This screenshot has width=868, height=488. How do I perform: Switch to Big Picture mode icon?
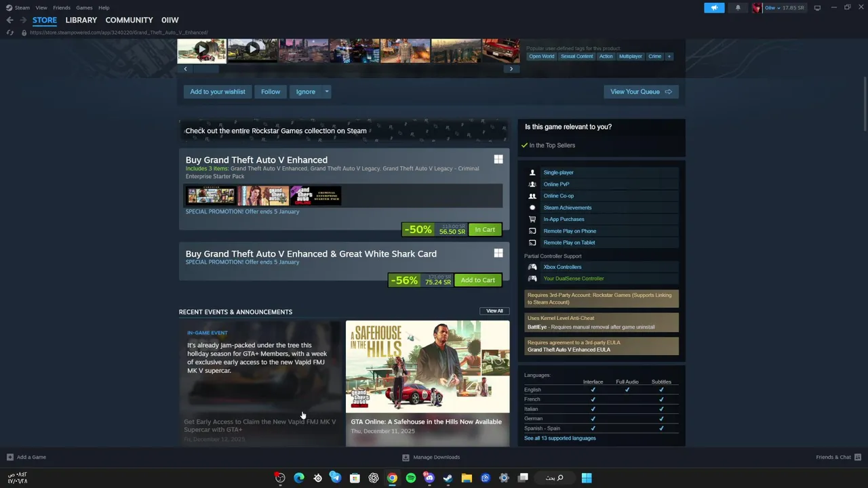pos(817,7)
